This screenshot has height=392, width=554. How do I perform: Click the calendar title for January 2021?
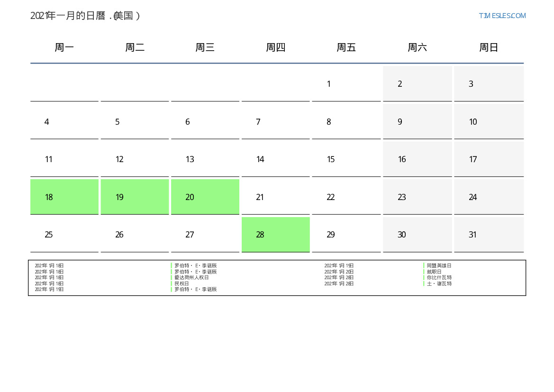tap(85, 16)
